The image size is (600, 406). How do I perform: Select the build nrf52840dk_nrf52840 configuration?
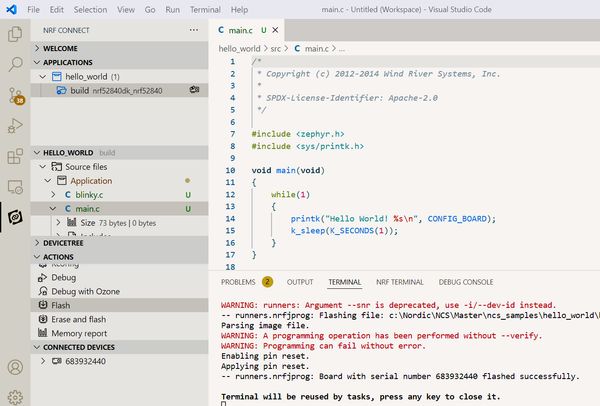point(119,90)
